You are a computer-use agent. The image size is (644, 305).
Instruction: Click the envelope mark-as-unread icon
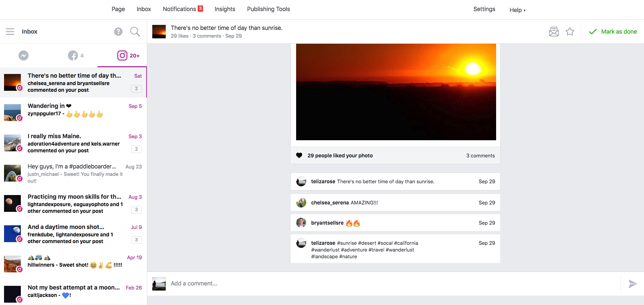click(554, 32)
